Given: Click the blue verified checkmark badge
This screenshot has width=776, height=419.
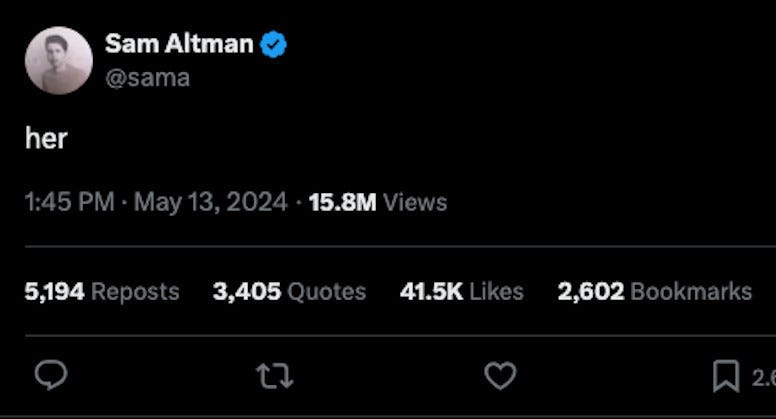Looking at the screenshot, I should [274, 44].
